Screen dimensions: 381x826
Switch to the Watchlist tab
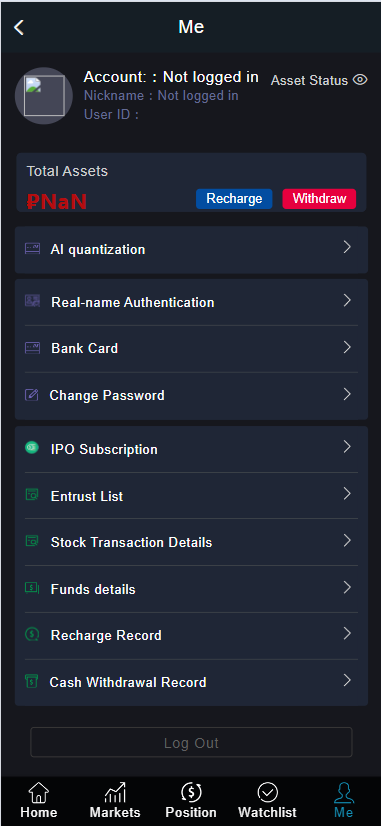[x=267, y=800]
